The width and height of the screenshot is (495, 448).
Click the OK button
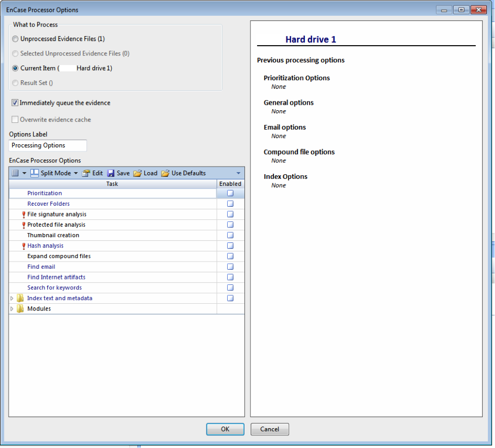[x=225, y=429]
